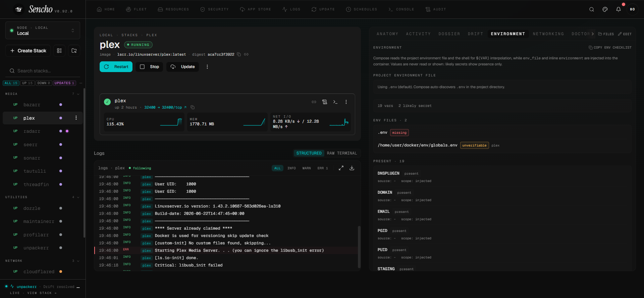Viewport: 644px width, 298px height.
Task: Select the radarr stack
Action: (43, 131)
